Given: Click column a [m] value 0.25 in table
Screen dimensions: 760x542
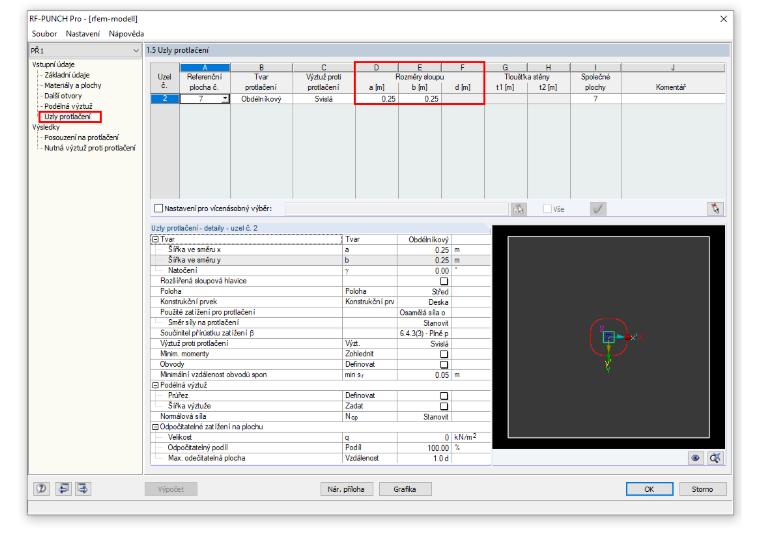Looking at the screenshot, I should point(377,99).
